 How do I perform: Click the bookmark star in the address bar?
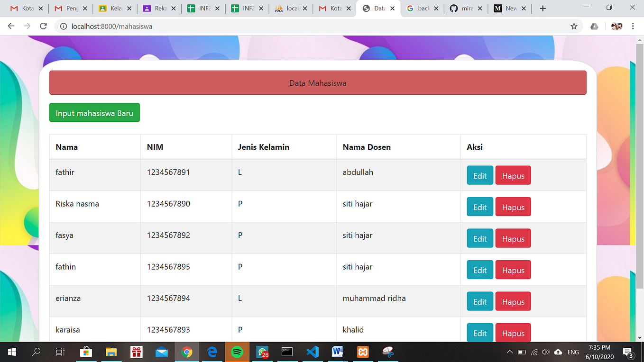(x=574, y=27)
